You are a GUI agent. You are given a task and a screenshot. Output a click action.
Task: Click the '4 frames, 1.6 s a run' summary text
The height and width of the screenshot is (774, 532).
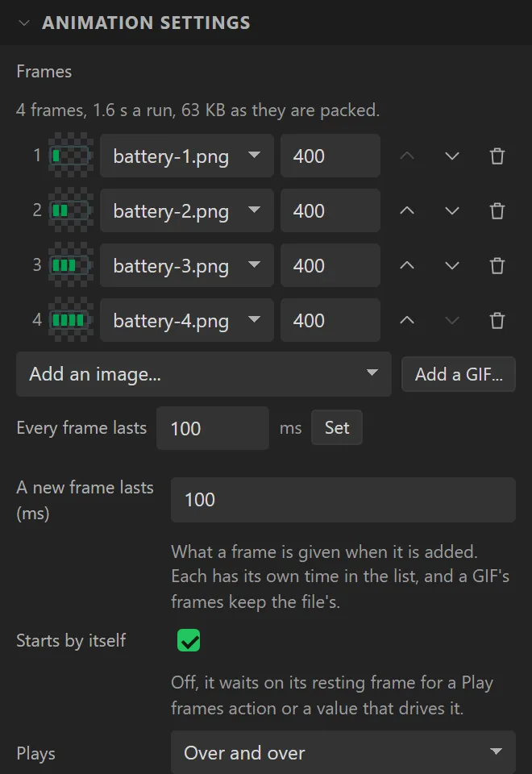(x=198, y=110)
